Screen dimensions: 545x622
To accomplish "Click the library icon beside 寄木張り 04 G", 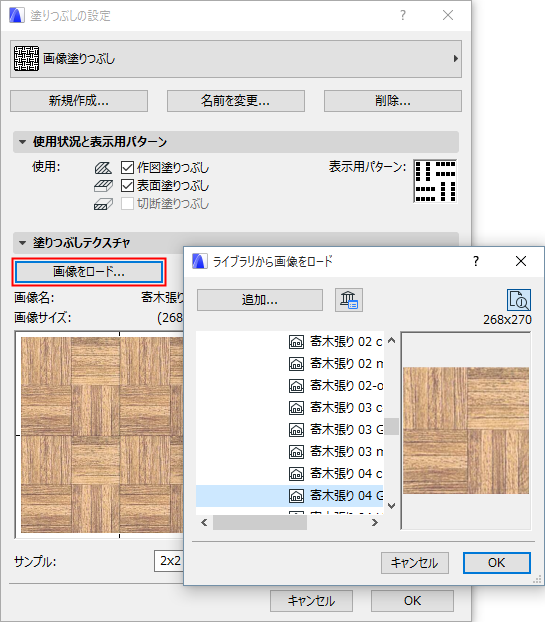I will (x=296, y=496).
